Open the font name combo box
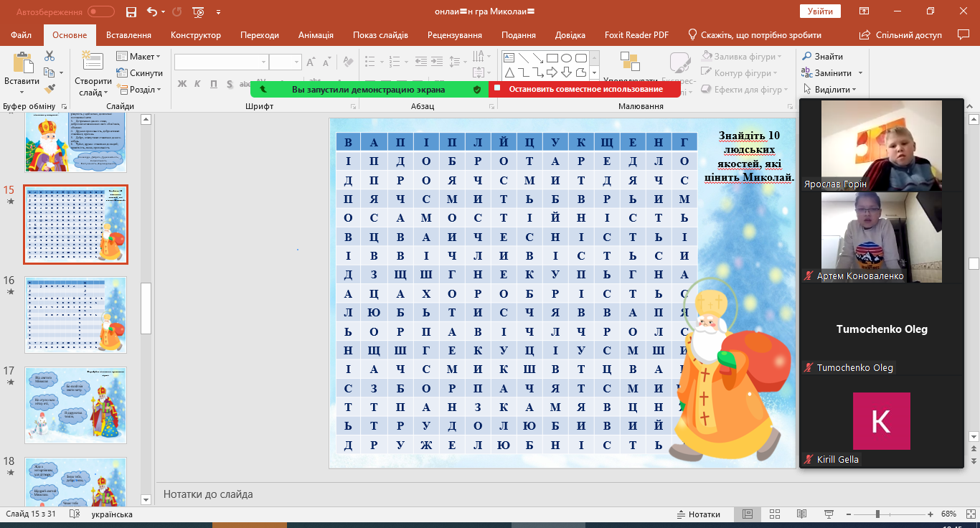This screenshot has height=528, width=980. 222,62
